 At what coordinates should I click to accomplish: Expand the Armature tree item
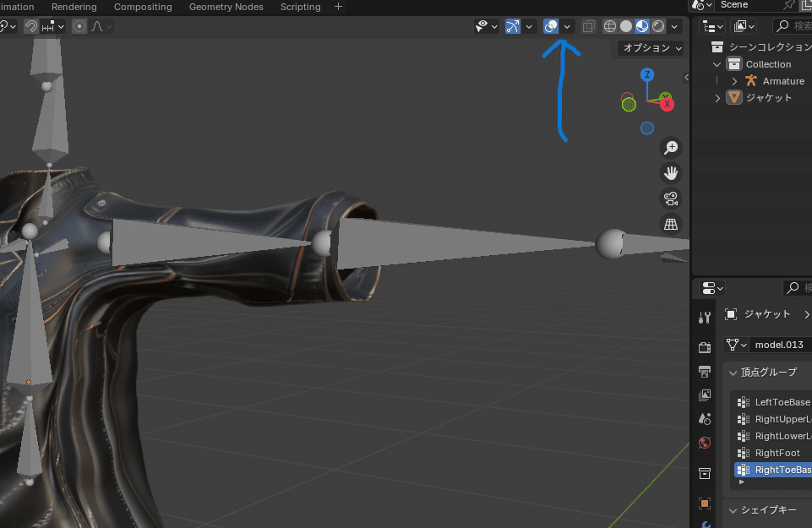point(734,81)
